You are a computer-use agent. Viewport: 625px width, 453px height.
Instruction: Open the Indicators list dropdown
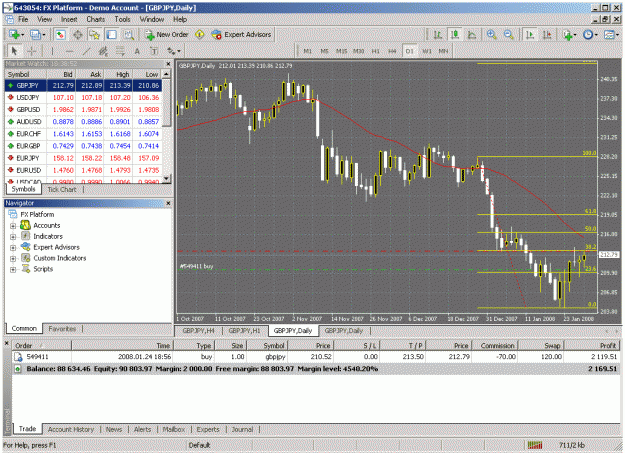[x=569, y=35]
